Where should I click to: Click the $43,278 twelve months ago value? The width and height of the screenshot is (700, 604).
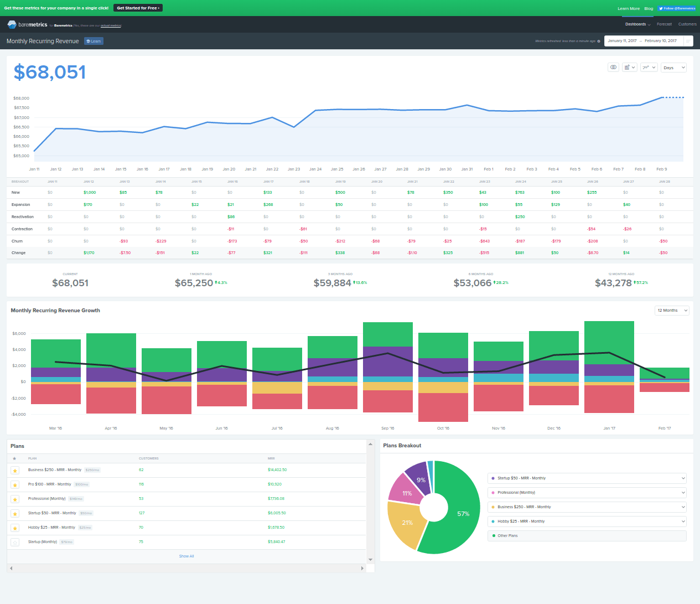pyautogui.click(x=613, y=283)
